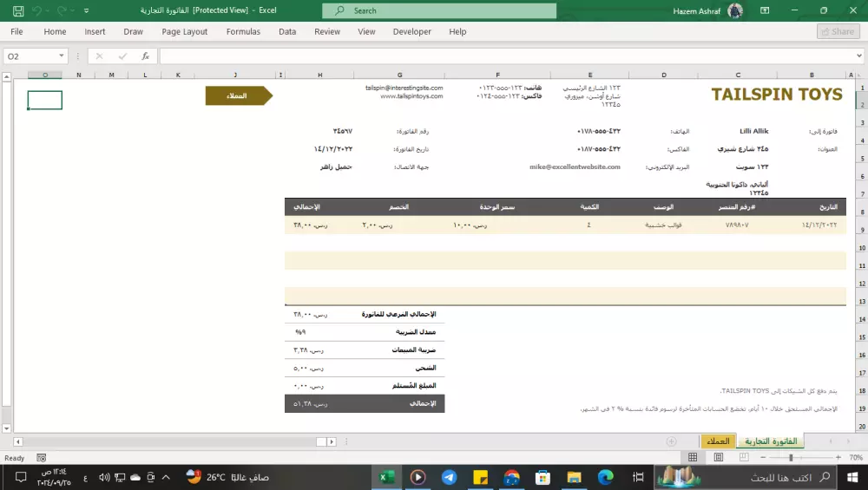Viewport: 868px width, 490px height.
Task: Click inside the formula bar
Action: (507, 56)
